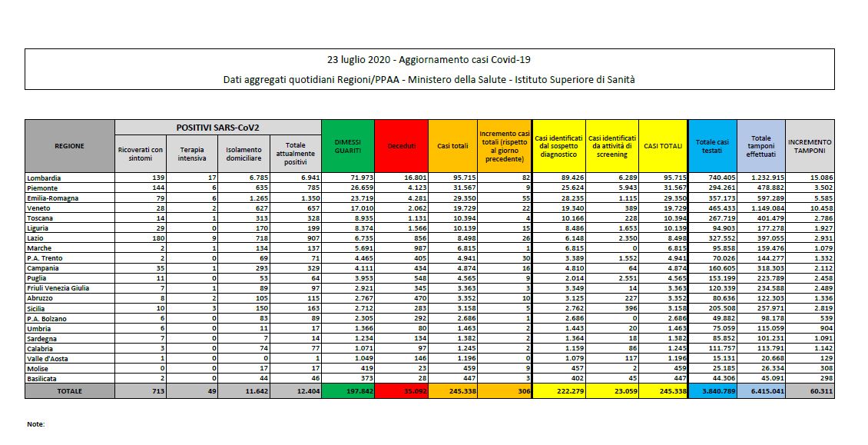Click the POSITIVI SARS-CoV2 group header
Screen dimensions: 868x445
click(x=217, y=126)
